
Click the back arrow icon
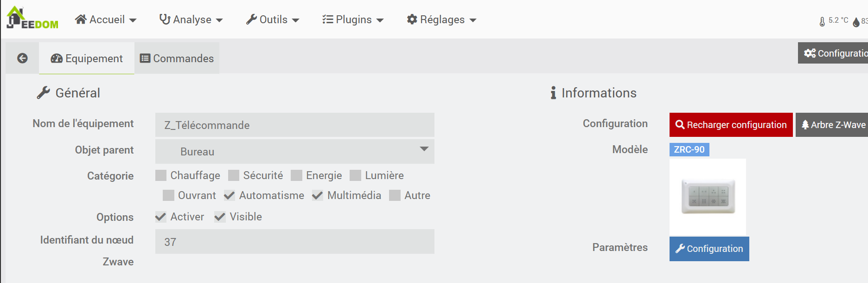22,58
